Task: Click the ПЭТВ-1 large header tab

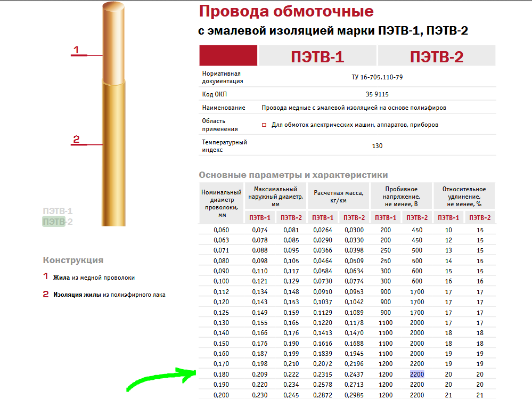Action: pyautogui.click(x=317, y=56)
